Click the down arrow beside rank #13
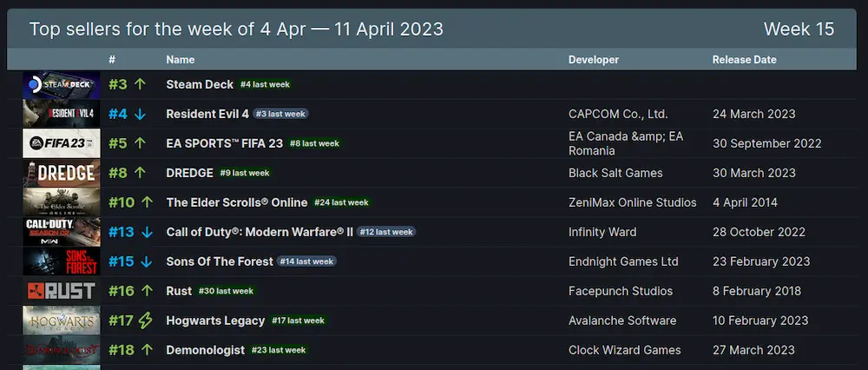Image resolution: width=868 pixels, height=370 pixels. point(147,232)
